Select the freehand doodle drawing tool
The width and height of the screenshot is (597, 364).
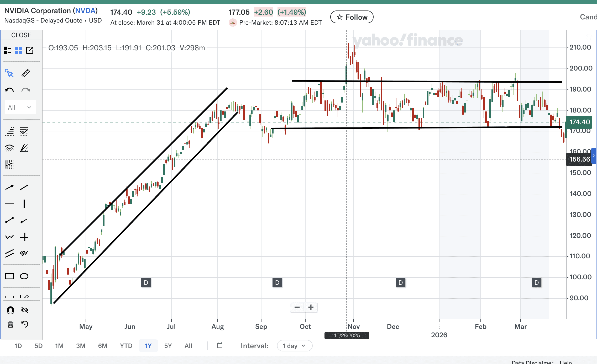point(24,253)
